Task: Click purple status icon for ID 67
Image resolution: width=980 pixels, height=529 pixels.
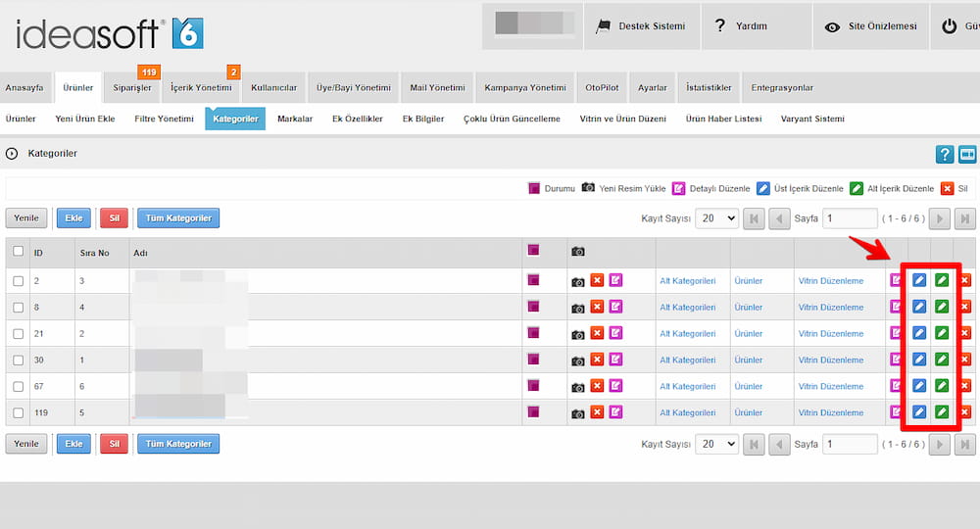Action: (x=533, y=386)
